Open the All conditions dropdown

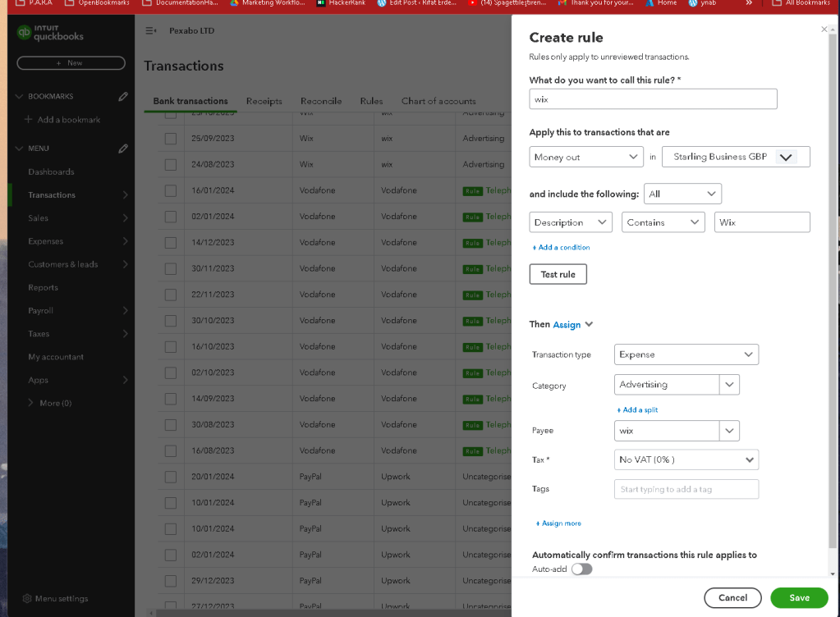pyautogui.click(x=682, y=194)
